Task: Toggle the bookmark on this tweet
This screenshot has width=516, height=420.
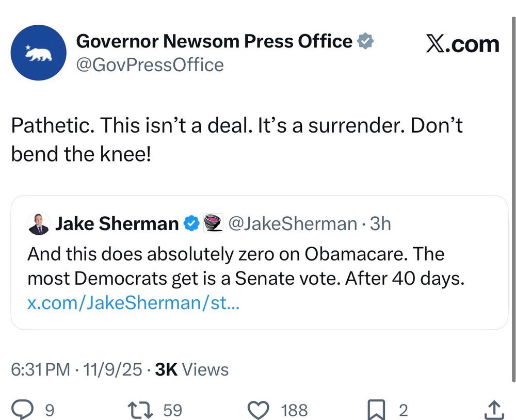Action: (378, 409)
